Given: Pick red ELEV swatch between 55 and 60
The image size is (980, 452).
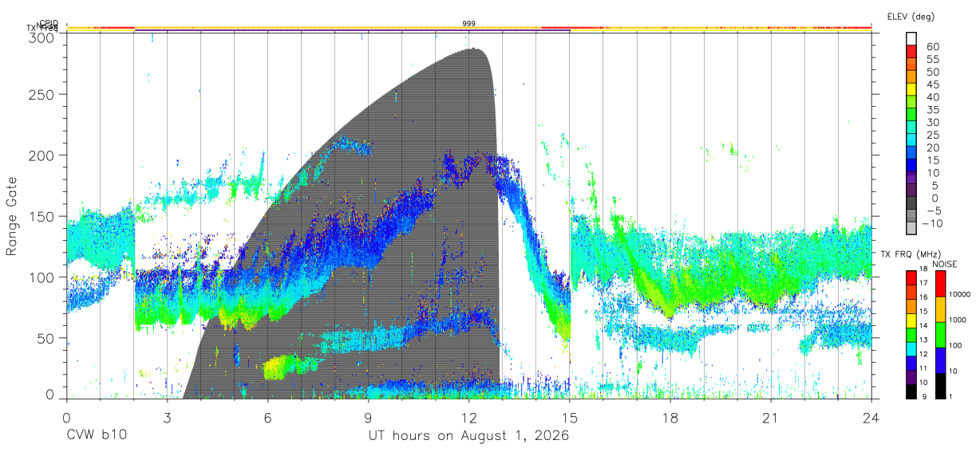Looking at the screenshot, I should coord(912,50).
